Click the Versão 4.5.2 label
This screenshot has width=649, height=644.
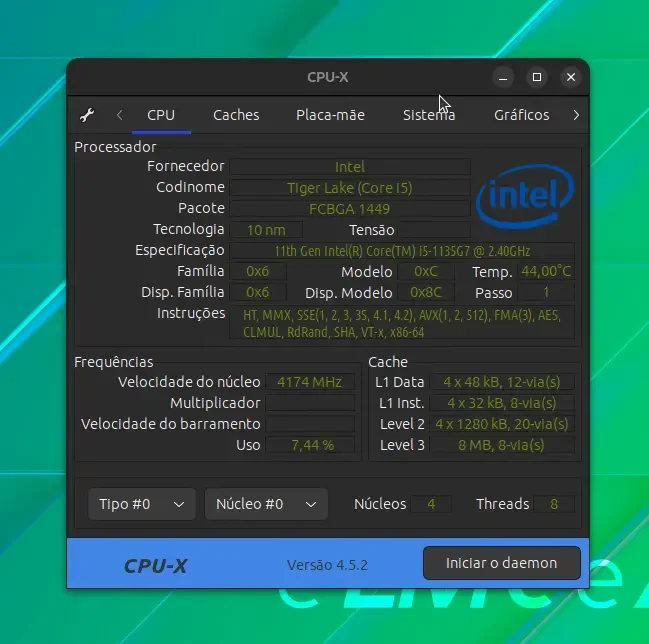(x=327, y=565)
